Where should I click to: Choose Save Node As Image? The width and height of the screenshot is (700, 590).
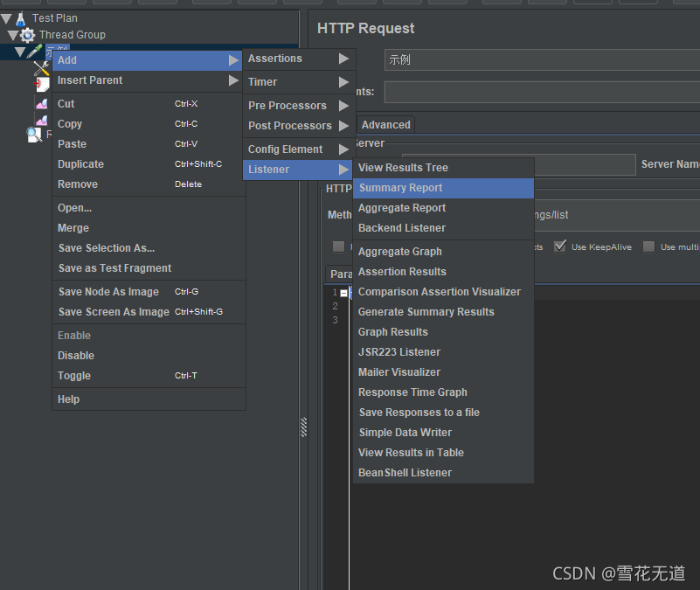tap(149, 292)
